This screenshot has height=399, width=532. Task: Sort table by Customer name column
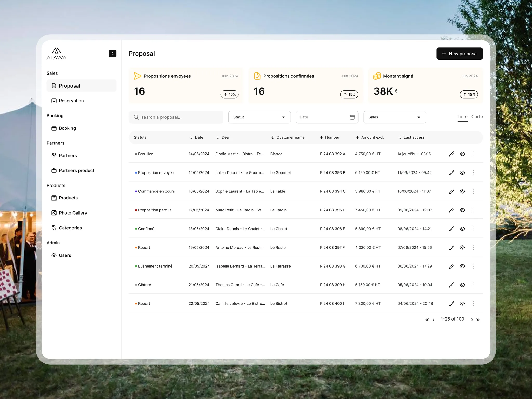pyautogui.click(x=288, y=137)
